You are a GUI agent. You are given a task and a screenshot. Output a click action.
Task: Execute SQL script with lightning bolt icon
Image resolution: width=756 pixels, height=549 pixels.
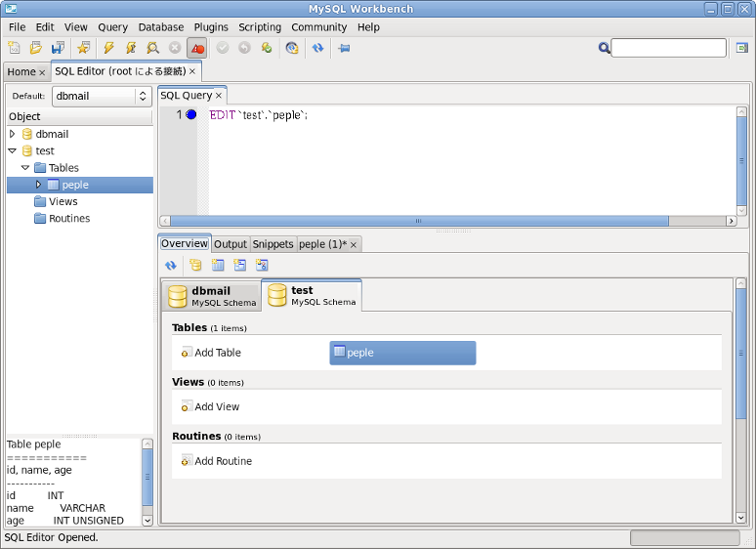(109, 48)
